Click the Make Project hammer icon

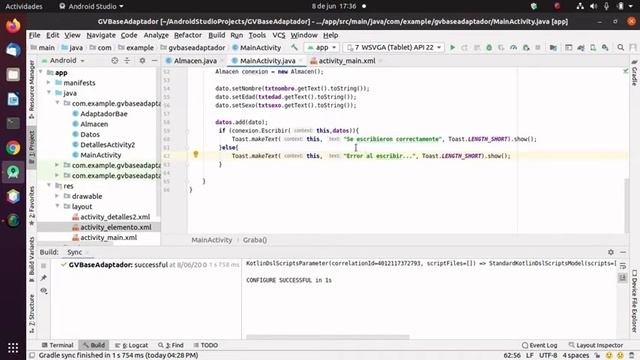(294, 47)
